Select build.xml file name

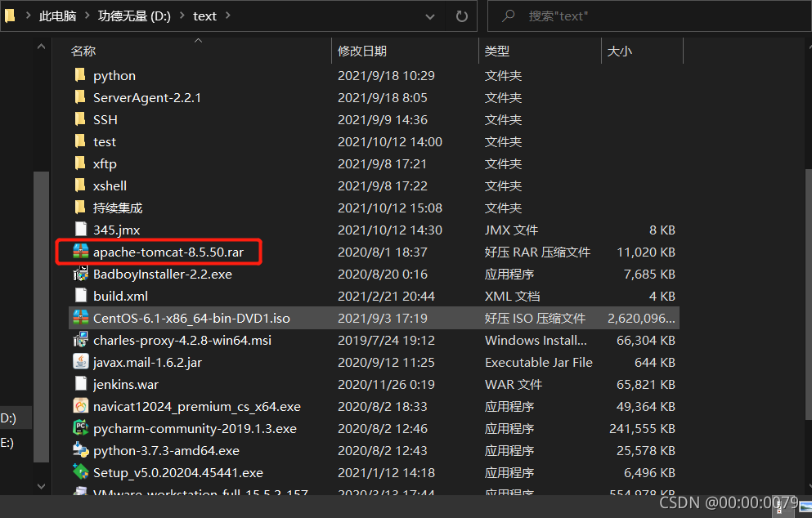pos(121,296)
